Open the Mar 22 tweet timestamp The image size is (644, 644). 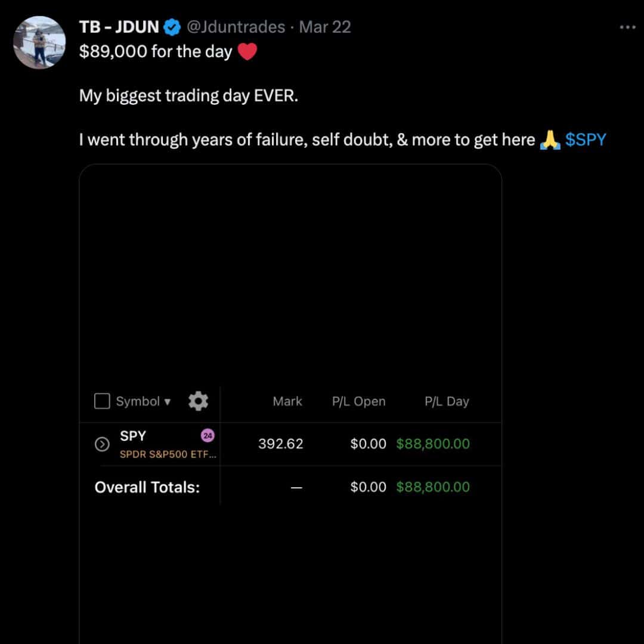(x=325, y=27)
